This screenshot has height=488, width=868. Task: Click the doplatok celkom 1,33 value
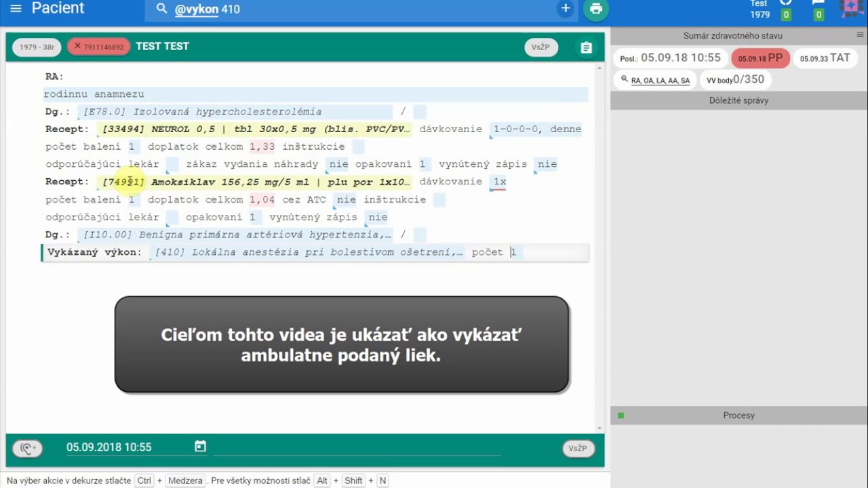click(x=262, y=147)
